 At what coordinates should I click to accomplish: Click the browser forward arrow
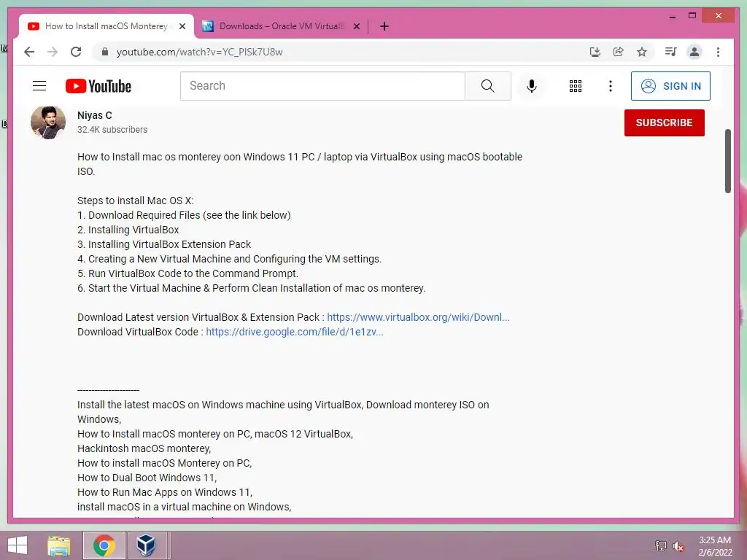coord(53,52)
